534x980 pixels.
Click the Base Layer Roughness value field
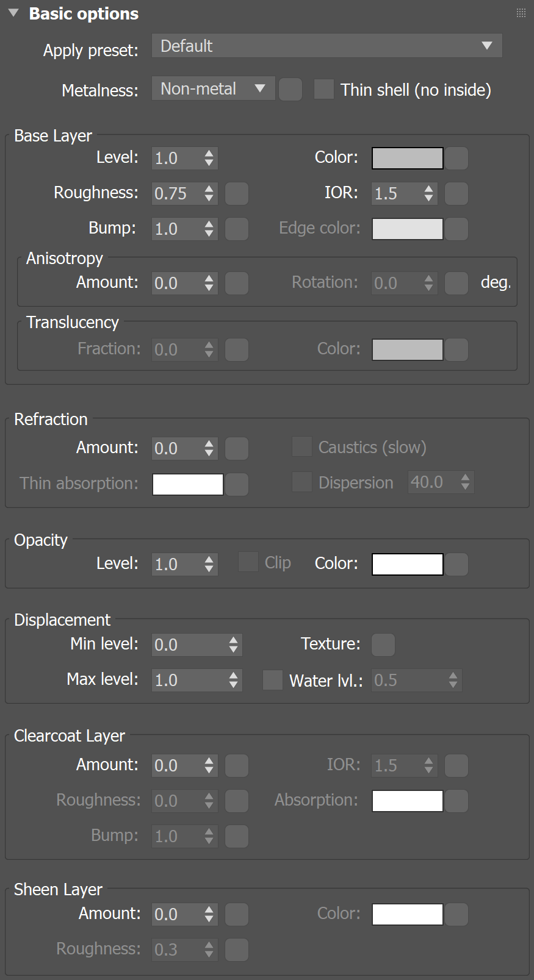(x=176, y=194)
